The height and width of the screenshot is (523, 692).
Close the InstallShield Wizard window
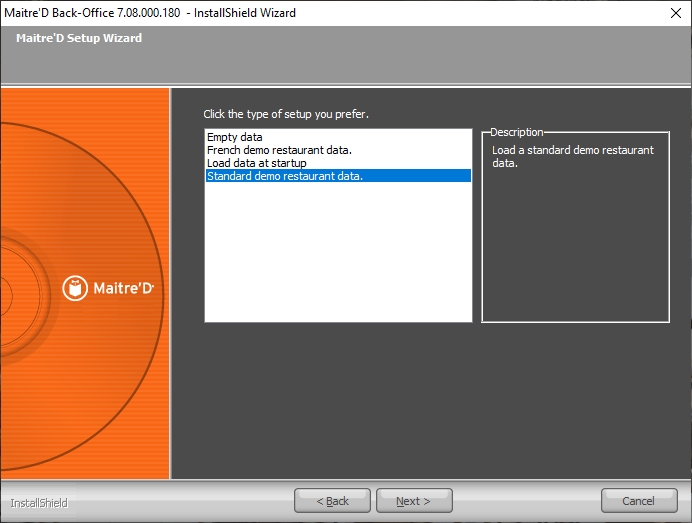pos(674,13)
